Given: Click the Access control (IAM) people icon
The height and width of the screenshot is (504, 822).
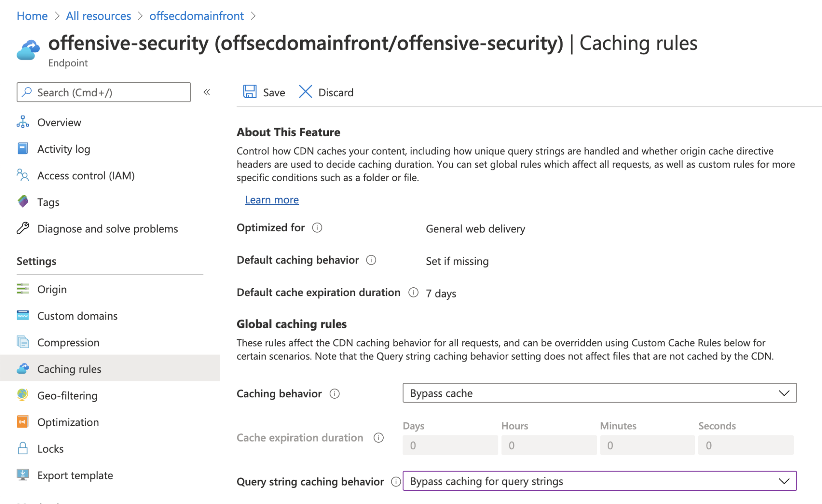Looking at the screenshot, I should [x=23, y=175].
